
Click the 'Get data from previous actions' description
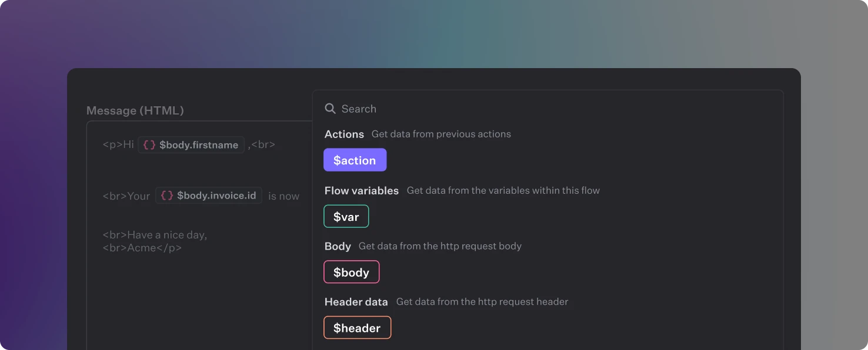(x=440, y=134)
